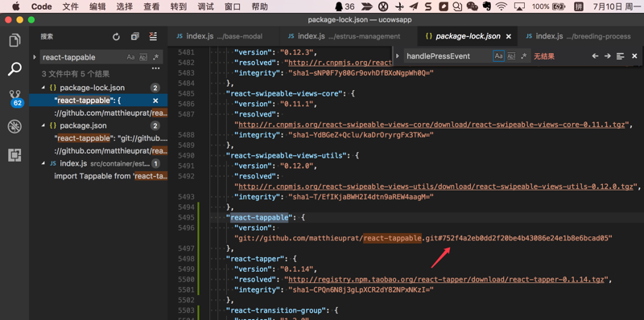
Task: Collapse the package.json search results group
Action: click(43, 125)
